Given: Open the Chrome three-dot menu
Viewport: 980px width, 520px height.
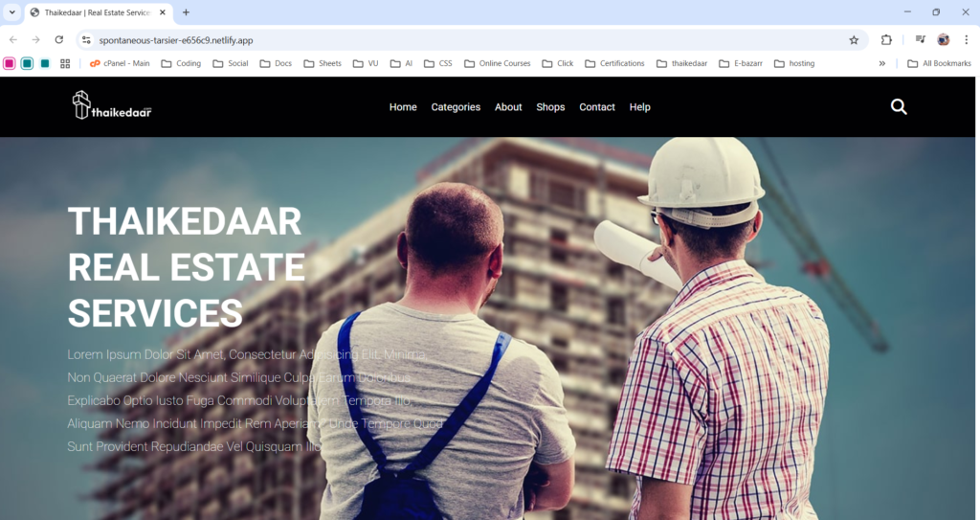Looking at the screenshot, I should [966, 40].
